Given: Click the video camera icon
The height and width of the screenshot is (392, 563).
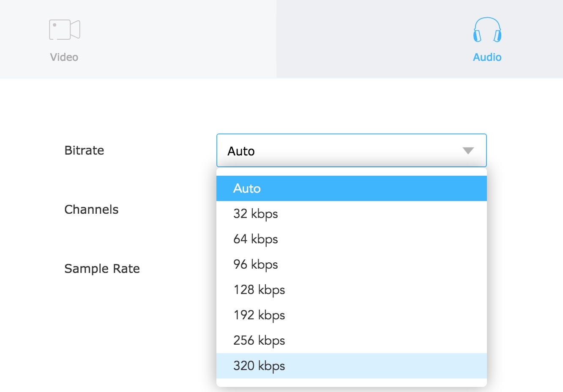Looking at the screenshot, I should click(65, 30).
